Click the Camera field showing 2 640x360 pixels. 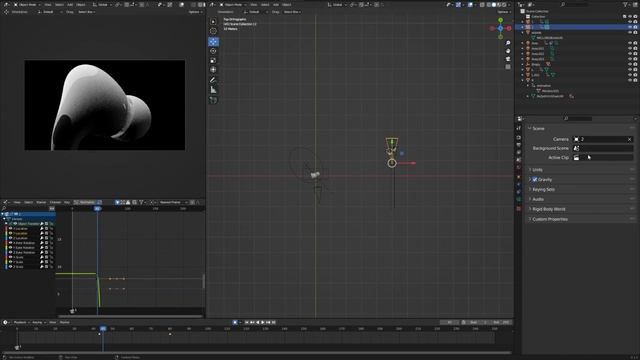coord(602,139)
